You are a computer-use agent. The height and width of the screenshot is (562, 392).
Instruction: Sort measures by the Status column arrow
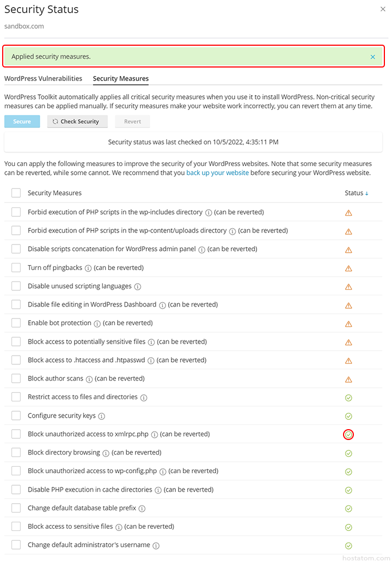tap(366, 193)
